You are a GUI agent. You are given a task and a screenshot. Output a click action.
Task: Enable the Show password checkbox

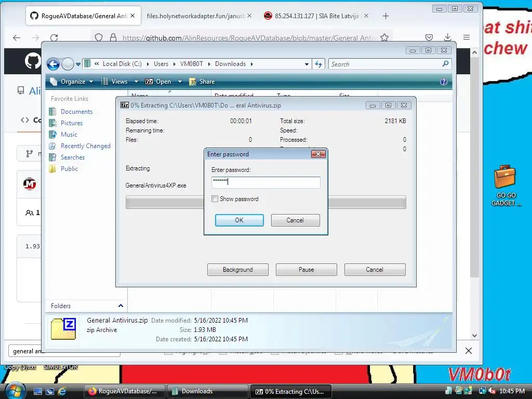click(215, 199)
